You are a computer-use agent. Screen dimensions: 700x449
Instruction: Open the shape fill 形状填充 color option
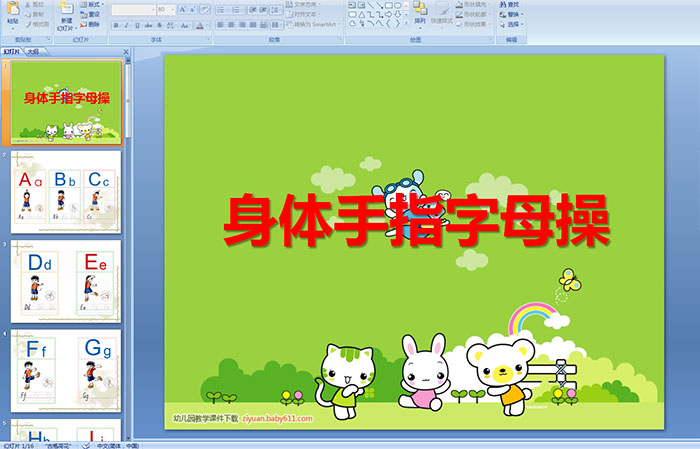coord(472,4)
